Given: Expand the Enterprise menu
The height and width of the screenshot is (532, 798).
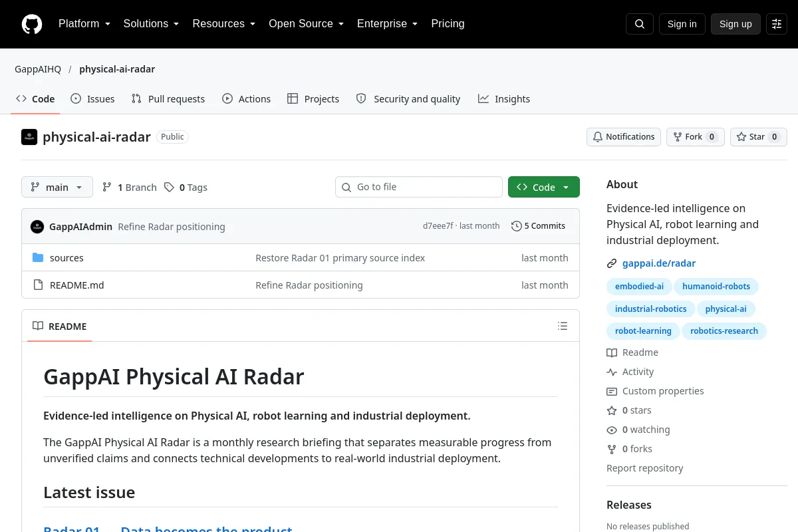Looking at the screenshot, I should (387, 24).
